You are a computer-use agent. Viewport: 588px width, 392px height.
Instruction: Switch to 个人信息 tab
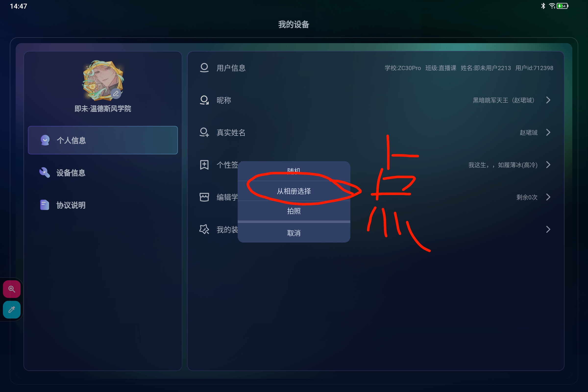pyautogui.click(x=103, y=140)
